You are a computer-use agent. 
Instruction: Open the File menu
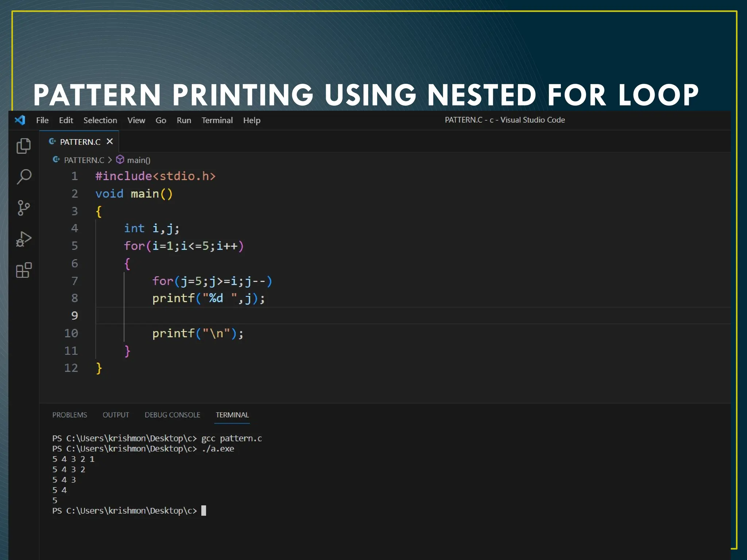(x=42, y=120)
